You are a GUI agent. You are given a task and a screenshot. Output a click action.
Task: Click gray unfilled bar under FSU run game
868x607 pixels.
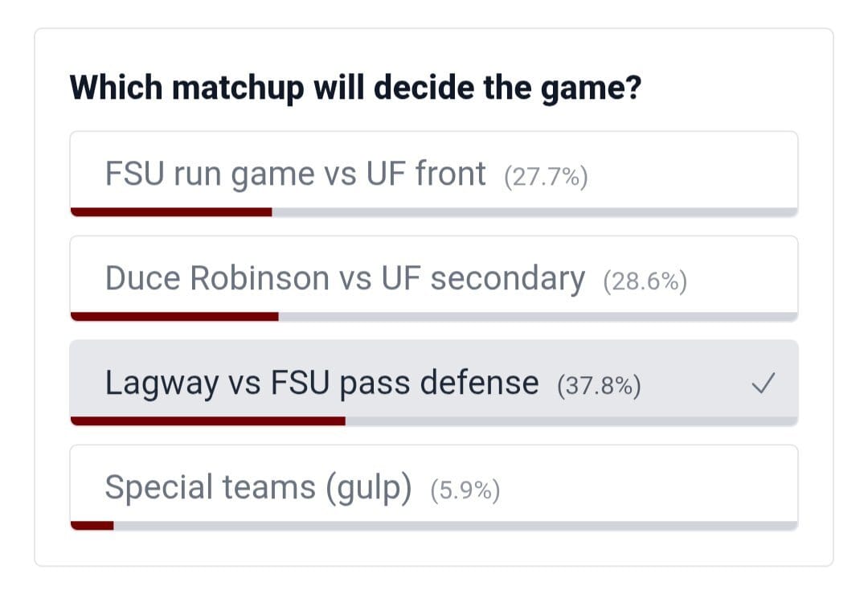[x=534, y=212]
